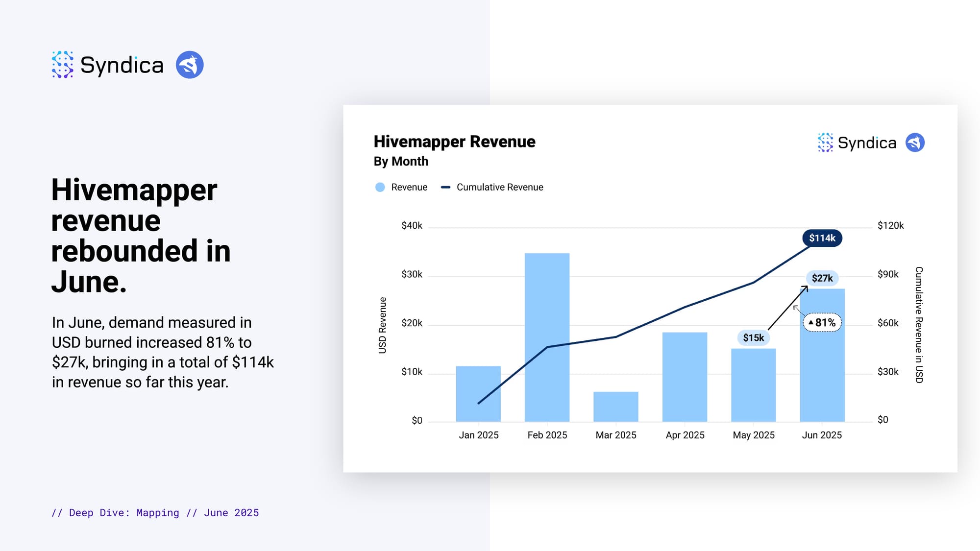980x551 pixels.
Task: Click the Apr 2025 axis label
Action: click(x=685, y=435)
